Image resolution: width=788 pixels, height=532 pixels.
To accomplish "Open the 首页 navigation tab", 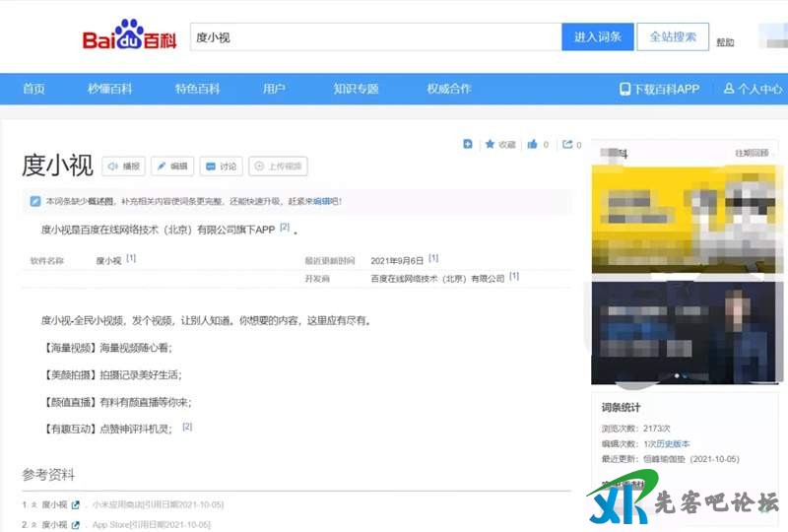I will point(34,89).
